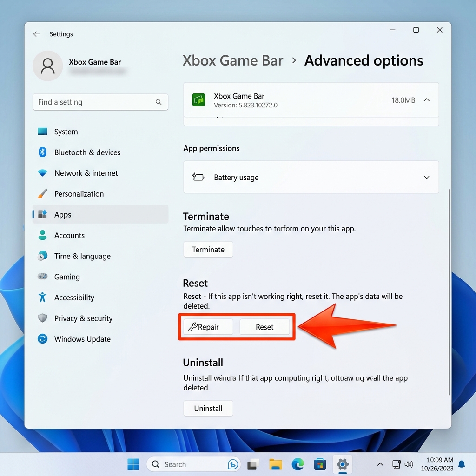Click the user profile avatar icon

tap(48, 66)
